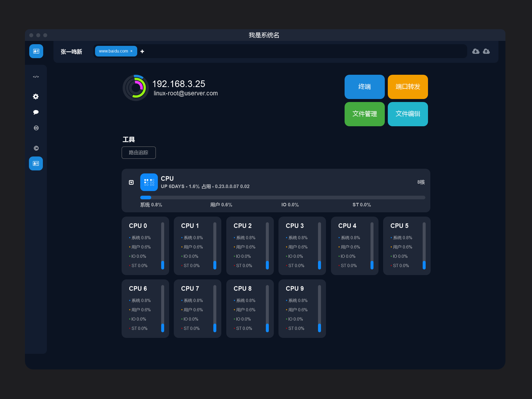This screenshot has width=532, height=399.
Task: Select the CPU 1 card title
Action: pyautogui.click(x=190, y=226)
